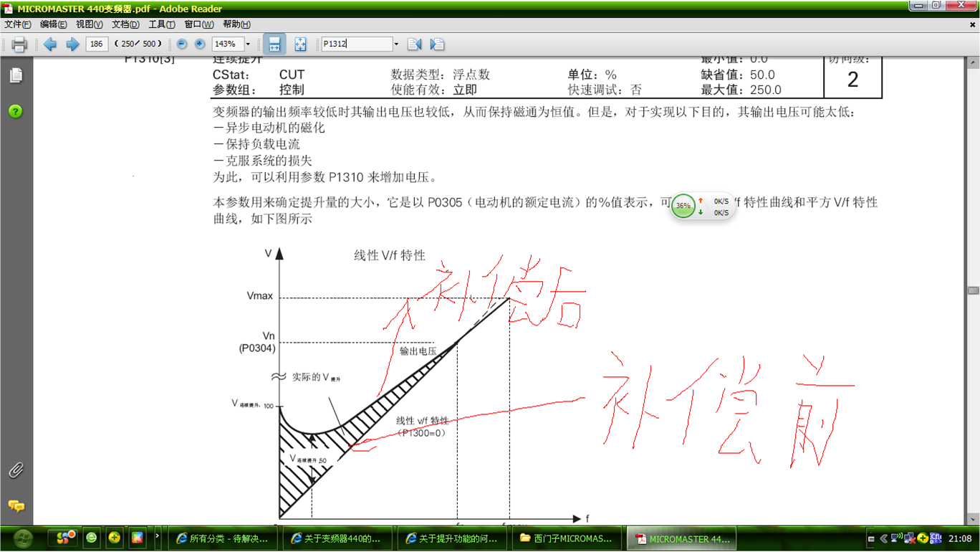Click the vertical scrollbar thumb
This screenshot has height=552, width=980.
974,290
